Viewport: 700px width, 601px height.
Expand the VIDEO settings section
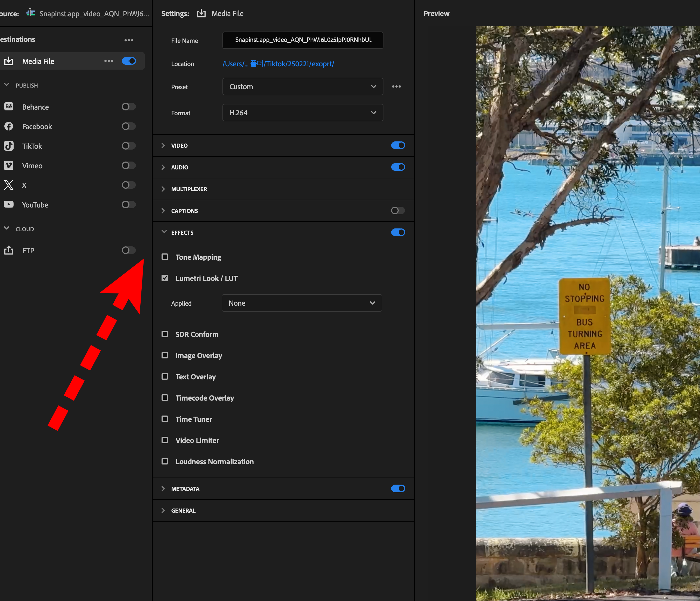pos(163,145)
